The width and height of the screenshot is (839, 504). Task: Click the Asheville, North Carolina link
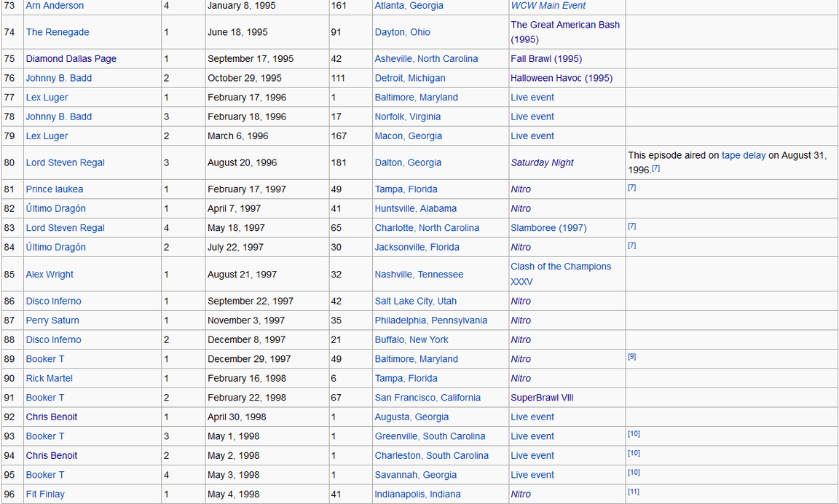tap(427, 59)
